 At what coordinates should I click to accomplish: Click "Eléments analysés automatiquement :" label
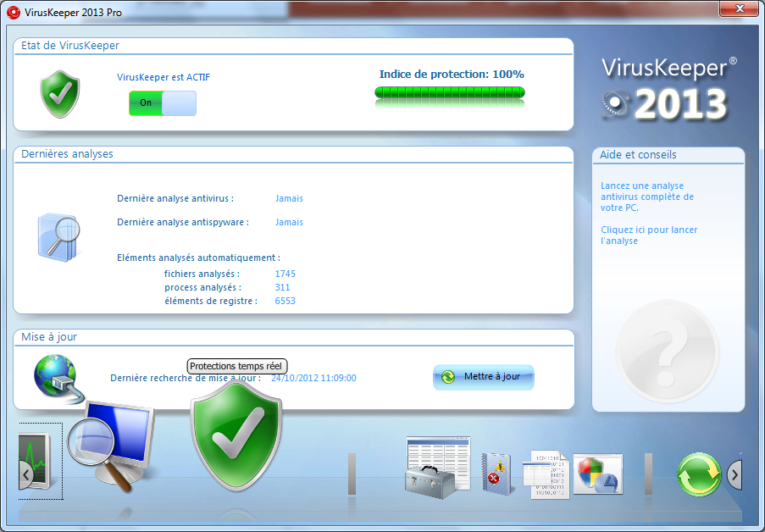(x=198, y=258)
